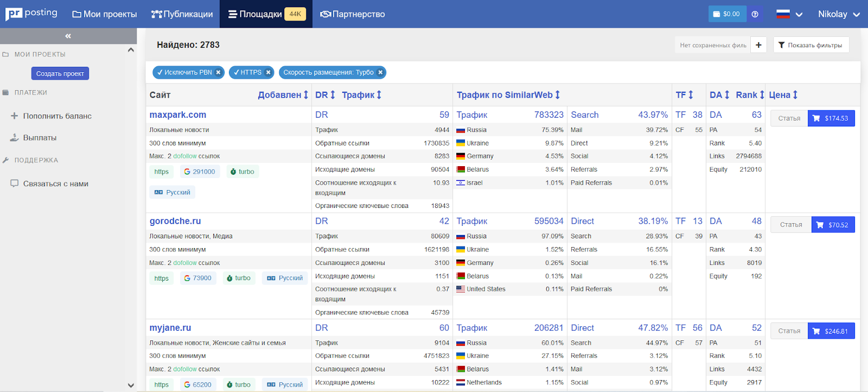Screen dimensions: 868x392
Task: Remove the HTTPS filter chip
Action: coord(268,72)
